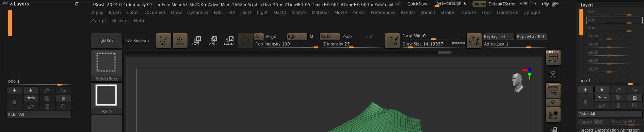This screenshot has width=644, height=132.
Task: Open the SelectRect brush picker
Action: point(107,66)
